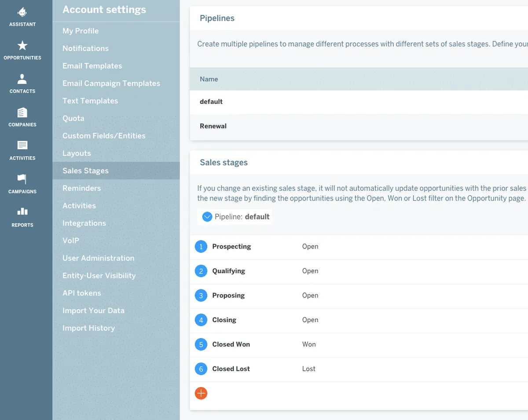Open Custom Fields/Entities settings
The image size is (528, 420).
[104, 136]
